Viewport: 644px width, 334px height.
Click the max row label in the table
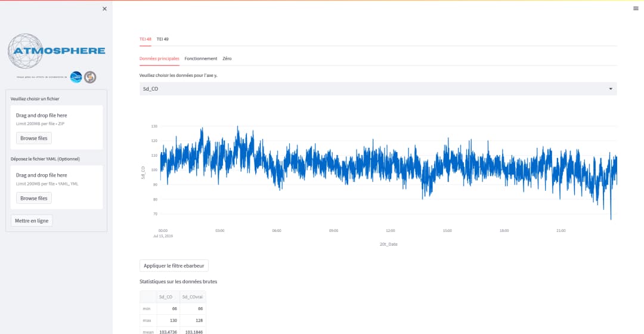[x=147, y=320]
